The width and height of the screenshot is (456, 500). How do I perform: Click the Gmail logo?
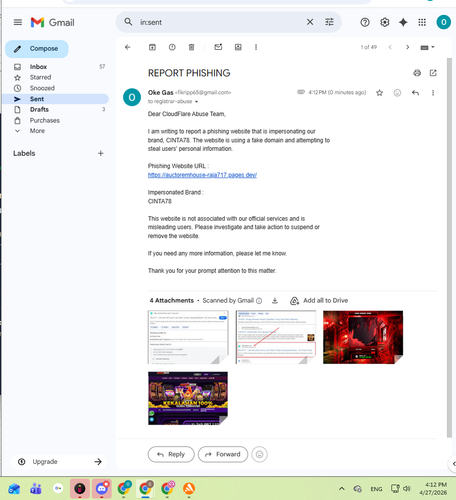pyautogui.click(x=52, y=22)
